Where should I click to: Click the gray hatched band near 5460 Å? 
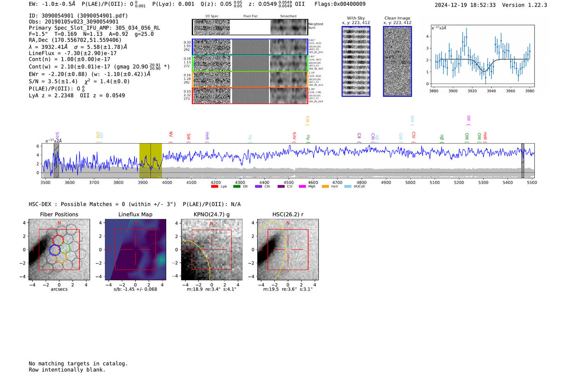pyautogui.click(x=523, y=161)
